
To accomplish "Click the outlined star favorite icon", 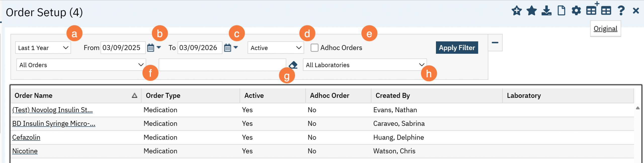I will point(516,11).
